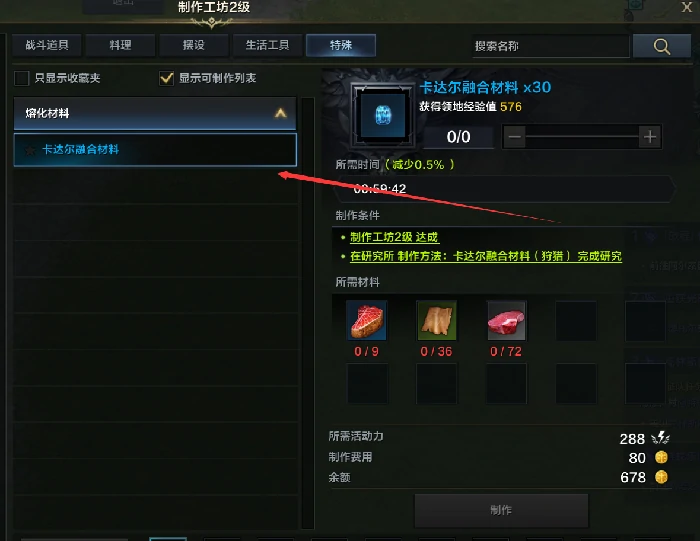This screenshot has height=541, width=700.
Task: Click the craft quantity slider track
Action: tap(583, 137)
